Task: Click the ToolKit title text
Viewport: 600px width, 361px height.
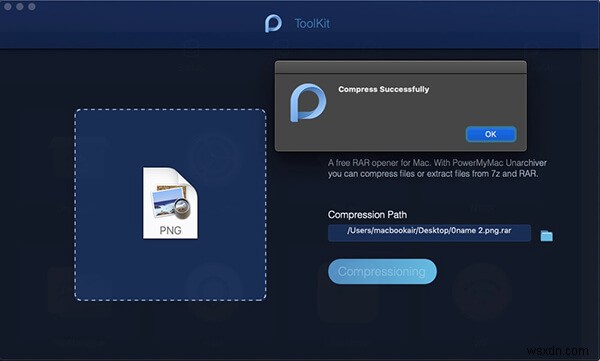Action: point(312,23)
